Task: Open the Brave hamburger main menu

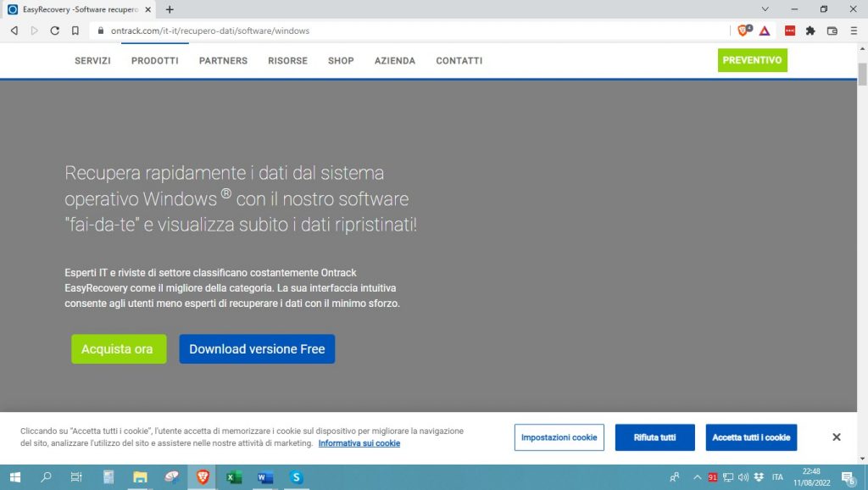Action: [x=853, y=31]
